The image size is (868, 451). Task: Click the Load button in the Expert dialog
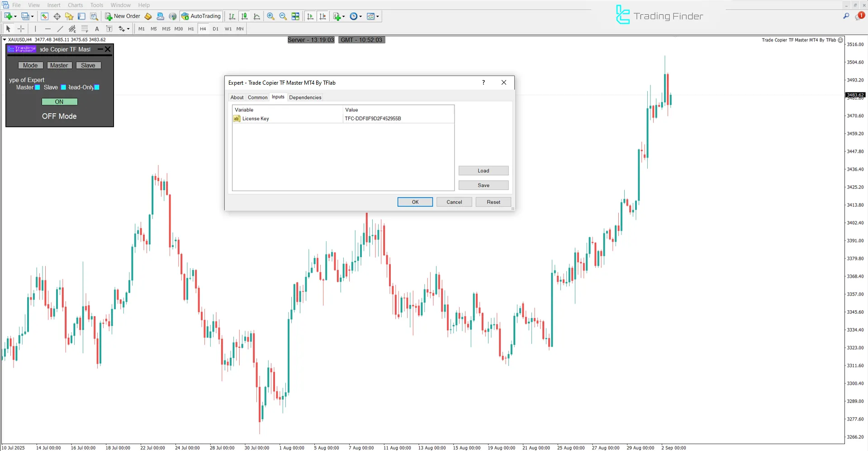click(483, 170)
